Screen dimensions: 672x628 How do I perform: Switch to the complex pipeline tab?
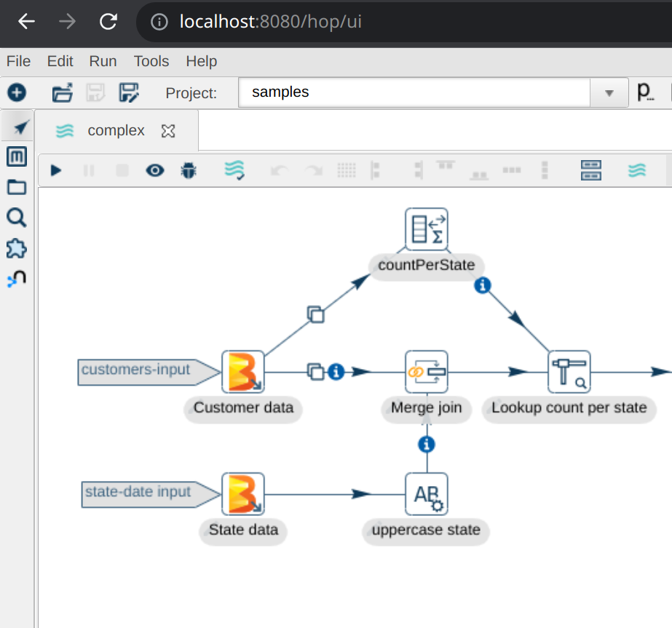[x=116, y=131]
